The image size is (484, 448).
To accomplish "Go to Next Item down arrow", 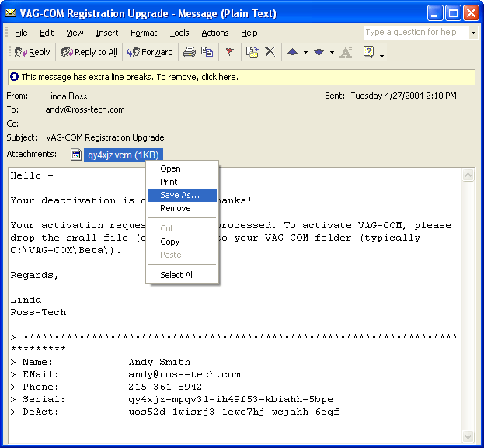I will [319, 52].
